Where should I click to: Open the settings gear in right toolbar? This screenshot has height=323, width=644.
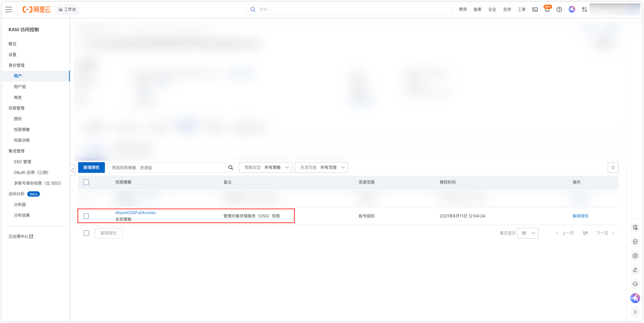tap(635, 256)
